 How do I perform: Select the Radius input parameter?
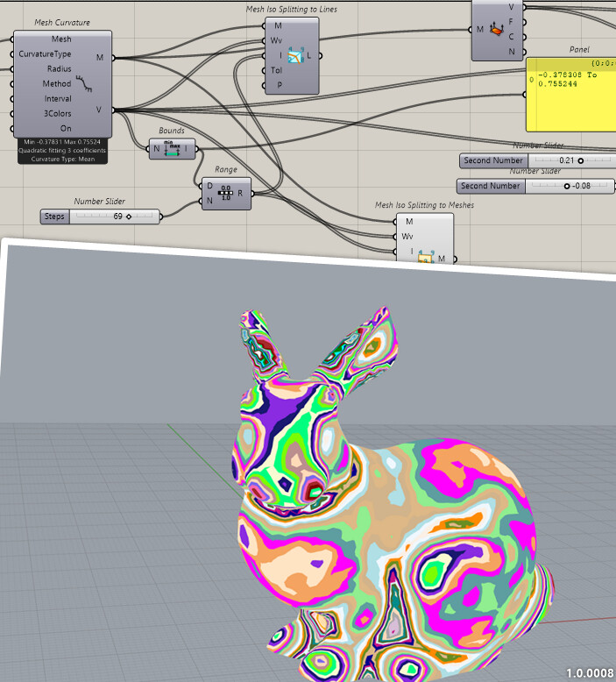(59, 68)
